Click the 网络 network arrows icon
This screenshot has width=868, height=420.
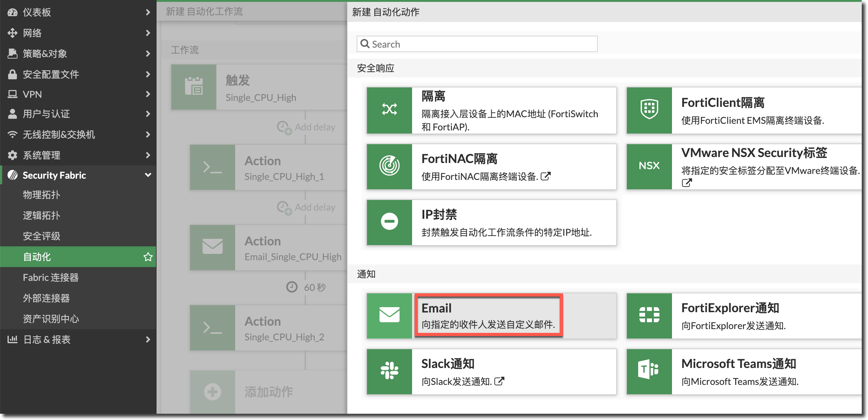[x=13, y=33]
